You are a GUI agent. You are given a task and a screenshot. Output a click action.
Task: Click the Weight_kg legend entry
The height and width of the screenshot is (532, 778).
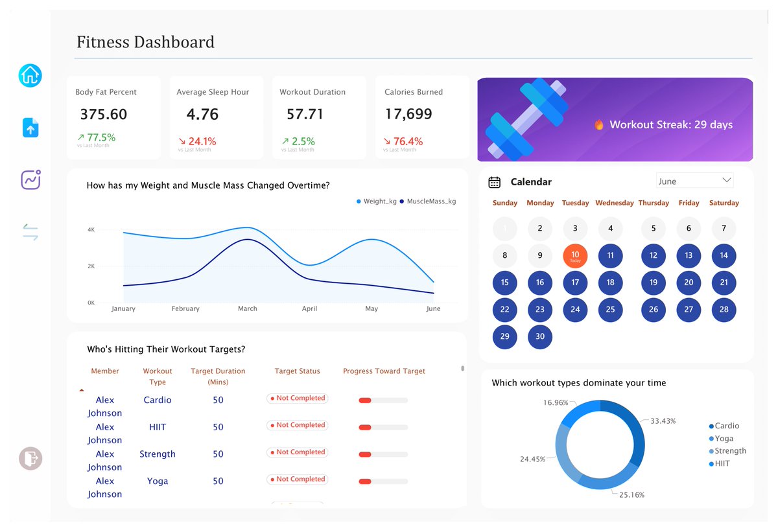(376, 202)
